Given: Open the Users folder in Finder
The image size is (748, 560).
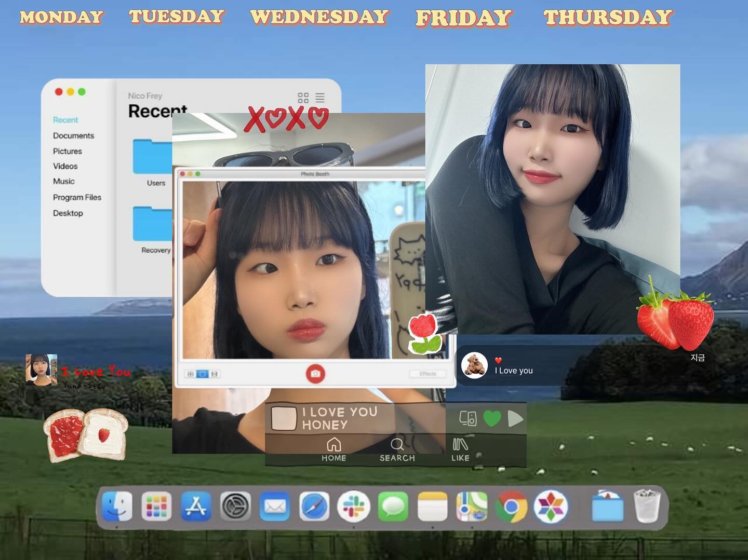Looking at the screenshot, I should [x=153, y=162].
